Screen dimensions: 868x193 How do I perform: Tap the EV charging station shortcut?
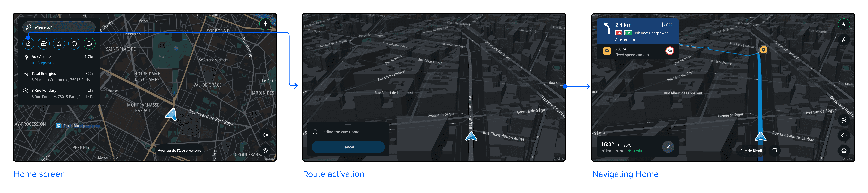(x=90, y=43)
